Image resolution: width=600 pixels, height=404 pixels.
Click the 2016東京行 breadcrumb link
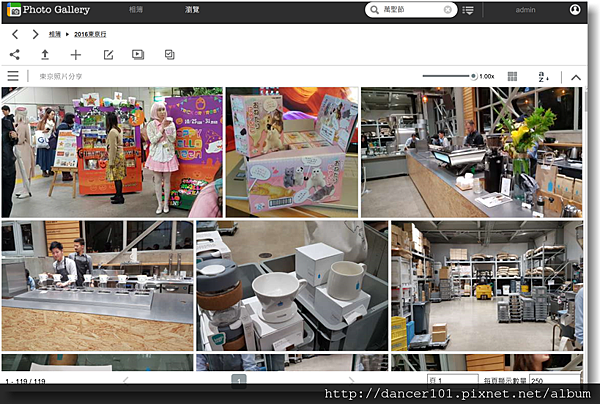coord(90,34)
